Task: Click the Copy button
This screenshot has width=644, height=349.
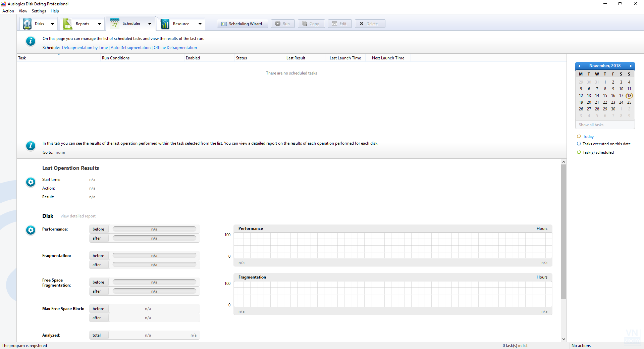Action: coord(311,24)
